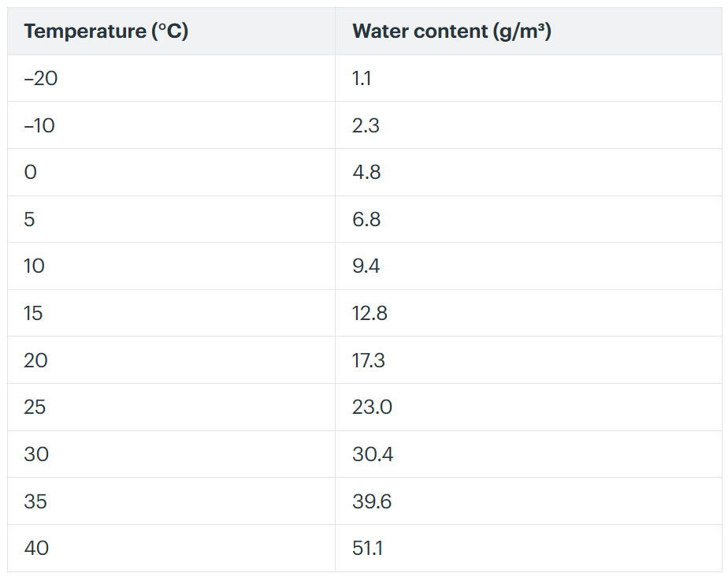
Task: Select the 23.0 water content value
Action: pyautogui.click(x=373, y=408)
